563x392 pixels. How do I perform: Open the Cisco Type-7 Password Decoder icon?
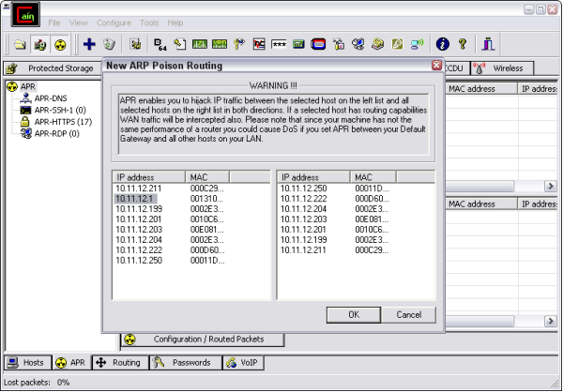(200, 44)
